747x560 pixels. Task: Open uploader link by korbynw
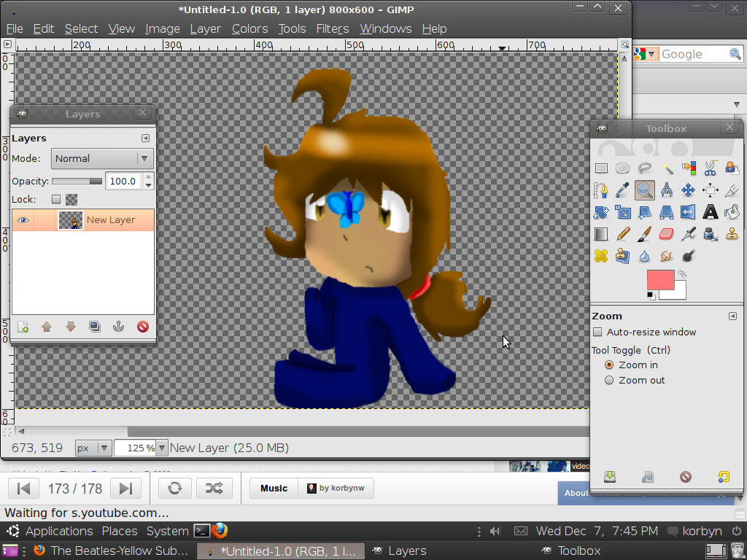pyautogui.click(x=336, y=488)
